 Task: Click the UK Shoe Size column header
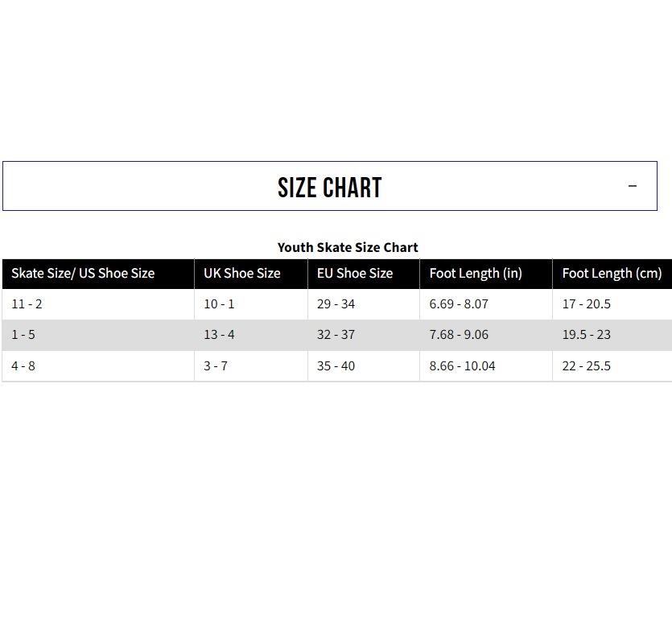(x=241, y=273)
